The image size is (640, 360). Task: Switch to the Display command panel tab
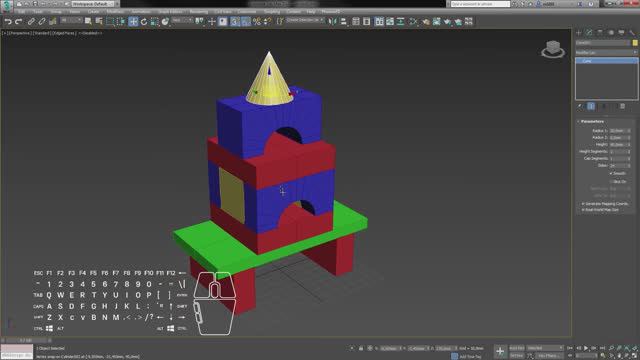(x=621, y=32)
